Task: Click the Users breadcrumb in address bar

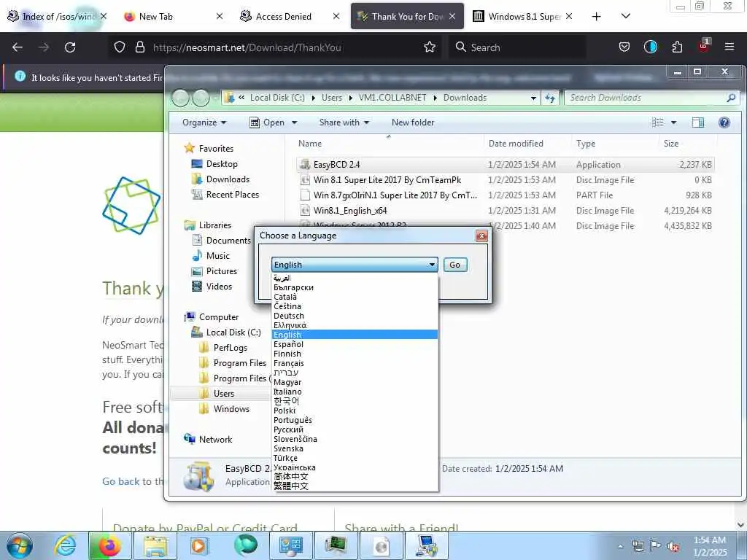Action: [x=332, y=98]
